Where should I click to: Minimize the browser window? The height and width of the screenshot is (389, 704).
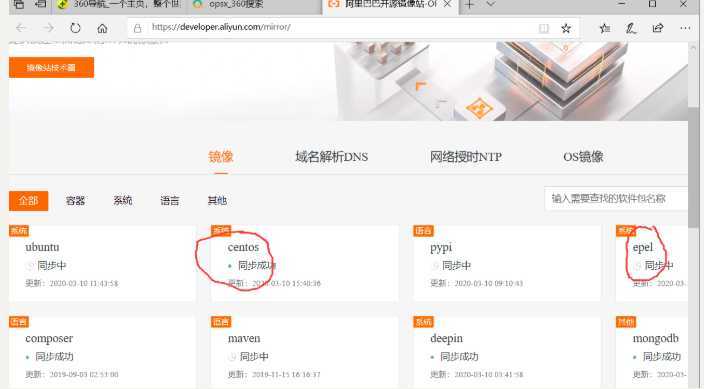(622, 4)
